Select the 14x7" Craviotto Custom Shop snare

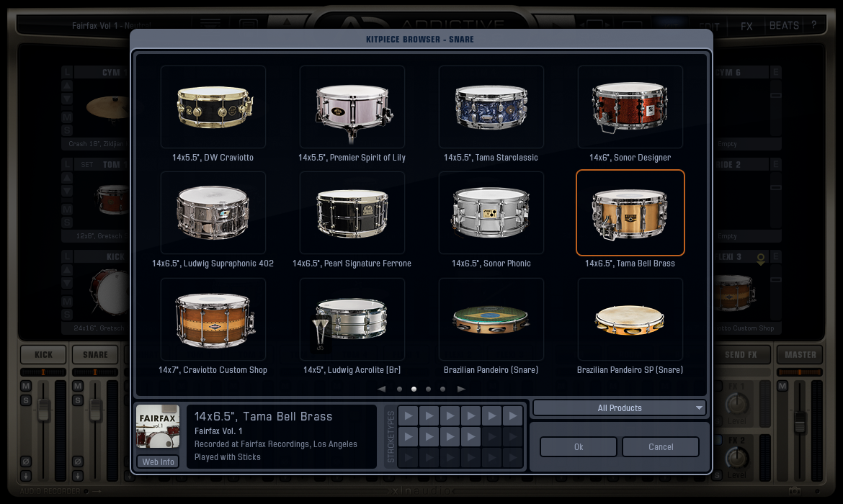[213, 319]
